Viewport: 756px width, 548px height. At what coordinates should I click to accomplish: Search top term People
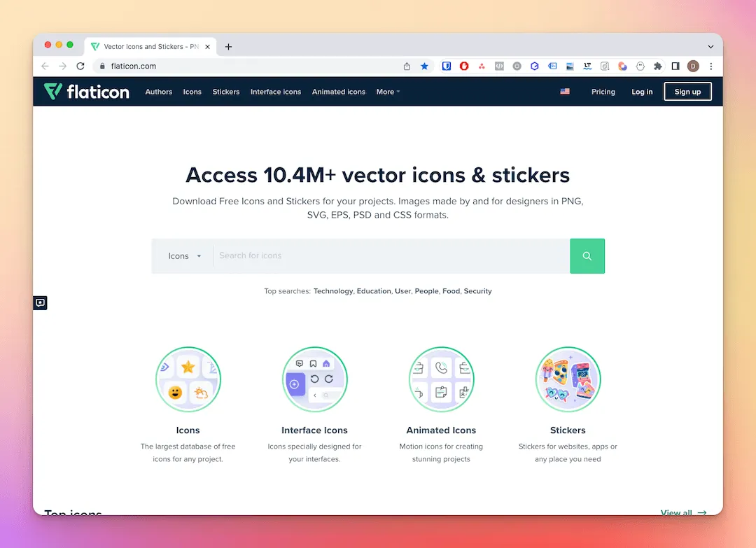(427, 291)
